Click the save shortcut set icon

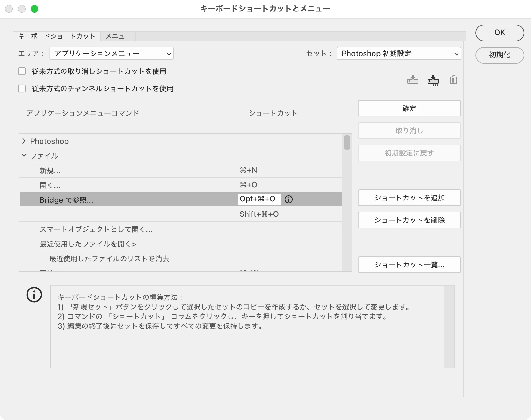(x=413, y=79)
